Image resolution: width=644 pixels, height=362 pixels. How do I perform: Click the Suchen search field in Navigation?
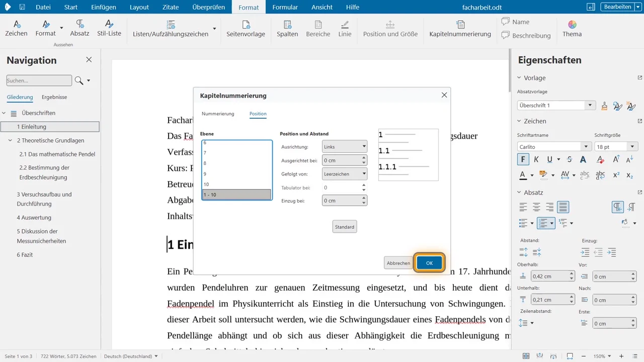[x=39, y=80]
